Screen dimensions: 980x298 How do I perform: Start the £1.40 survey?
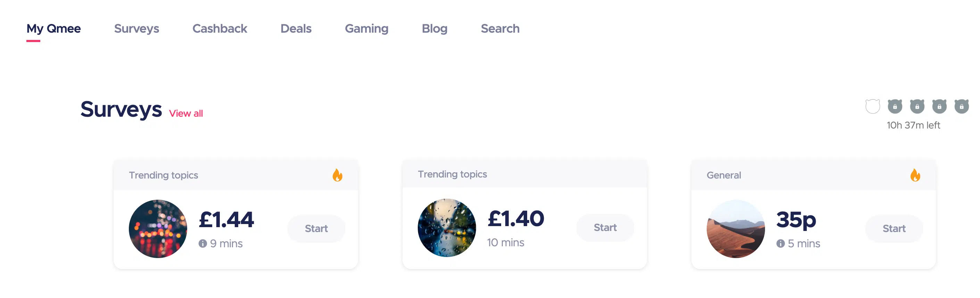(x=605, y=227)
